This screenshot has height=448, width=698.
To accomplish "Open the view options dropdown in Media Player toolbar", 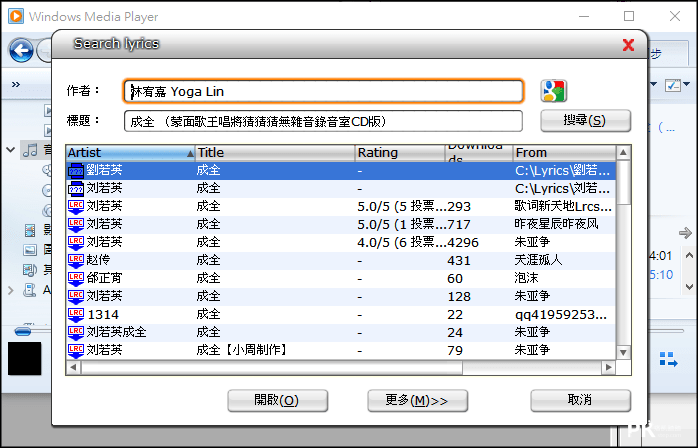I will [686, 84].
